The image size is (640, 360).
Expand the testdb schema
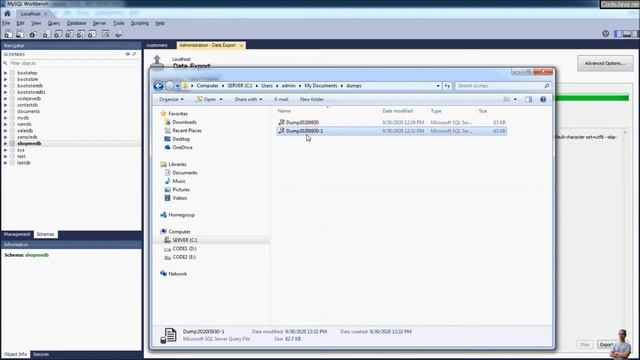tap(6, 163)
